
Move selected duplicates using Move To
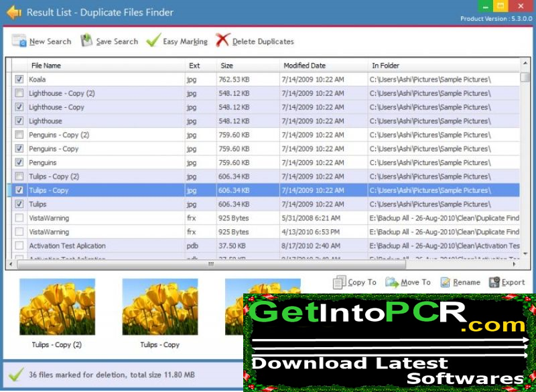pos(409,282)
